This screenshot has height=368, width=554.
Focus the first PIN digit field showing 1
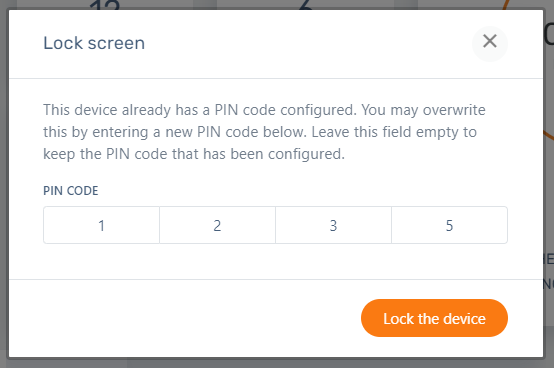pos(101,225)
